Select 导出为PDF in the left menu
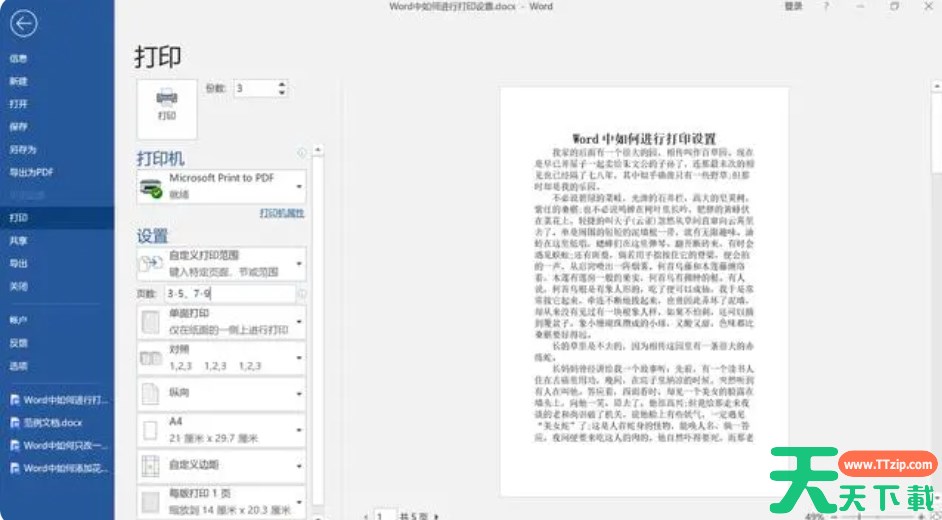Image resolution: width=942 pixels, height=520 pixels. pos(32,172)
